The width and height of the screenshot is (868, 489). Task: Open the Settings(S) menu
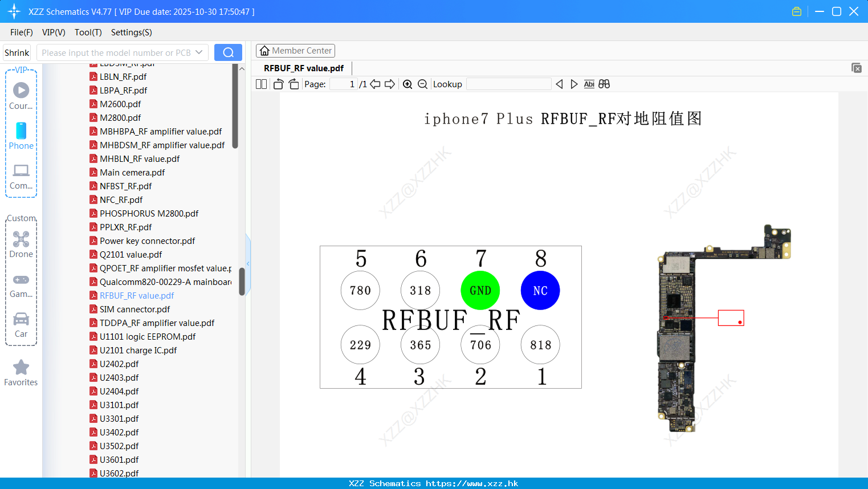pyautogui.click(x=132, y=32)
